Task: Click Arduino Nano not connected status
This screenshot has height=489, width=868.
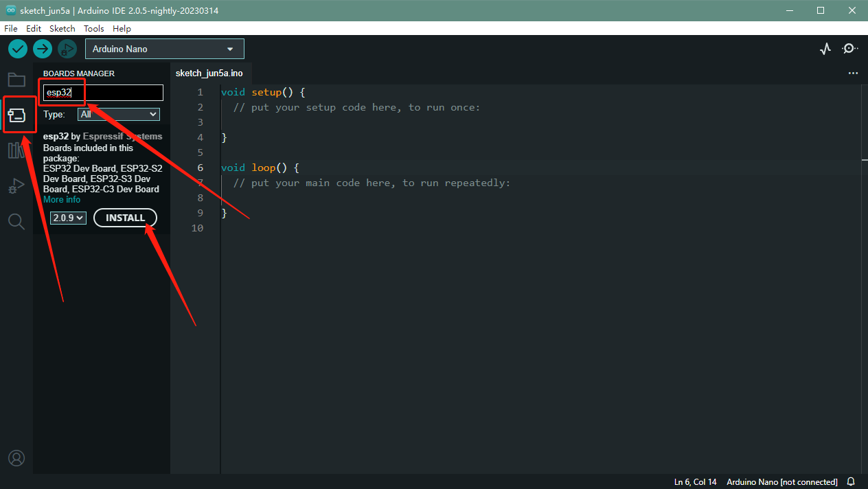Action: tap(782, 481)
